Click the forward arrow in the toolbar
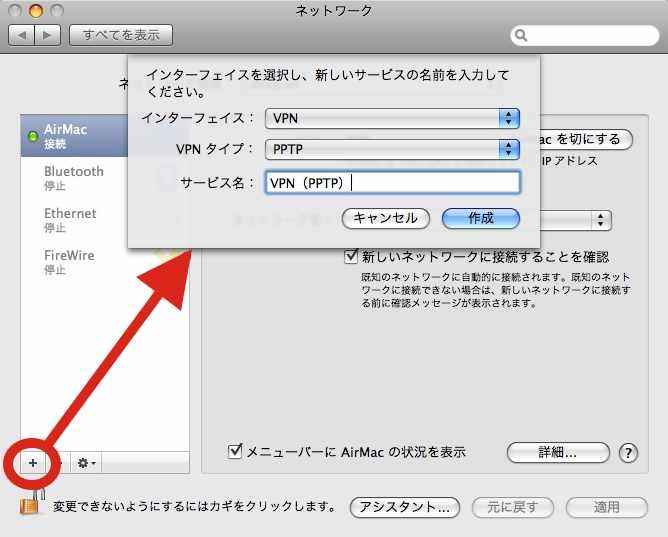The image size is (668, 537). point(47,35)
